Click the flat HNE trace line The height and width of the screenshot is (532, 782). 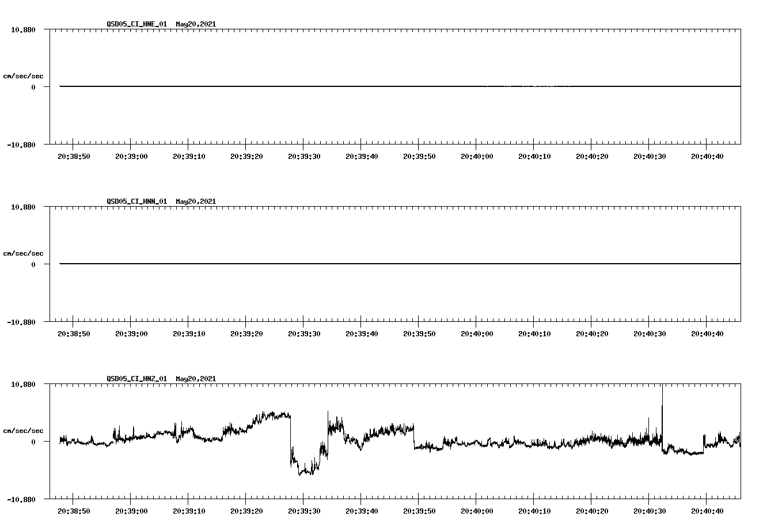400,86
